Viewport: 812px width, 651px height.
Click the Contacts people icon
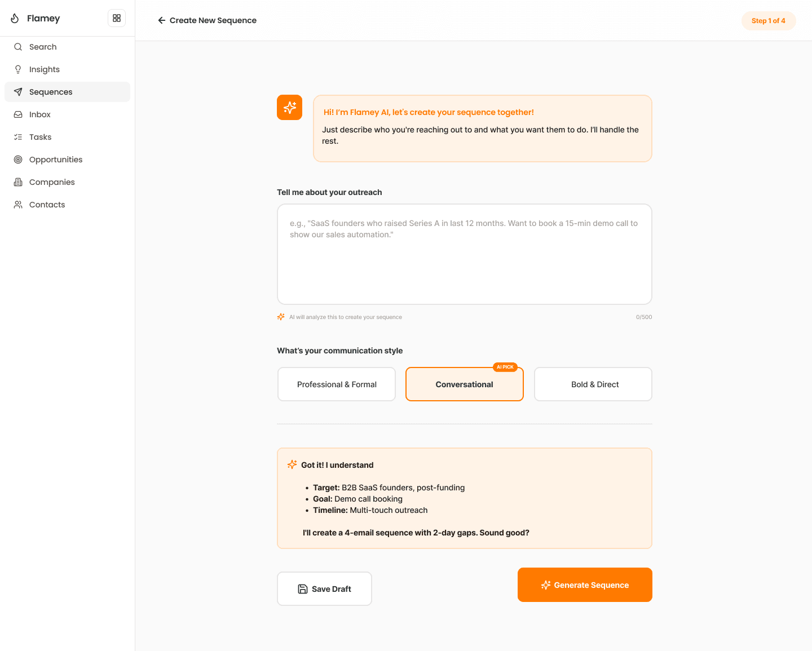[18, 205]
